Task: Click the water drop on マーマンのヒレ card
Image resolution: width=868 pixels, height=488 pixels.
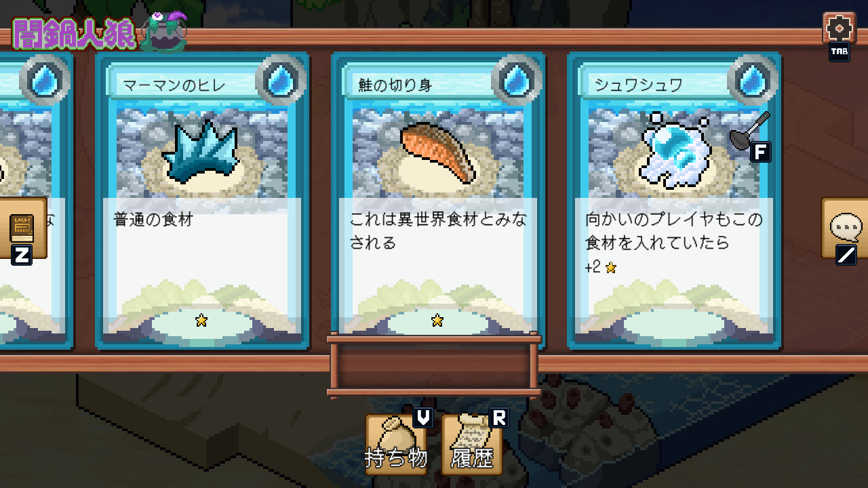Action: pyautogui.click(x=279, y=81)
